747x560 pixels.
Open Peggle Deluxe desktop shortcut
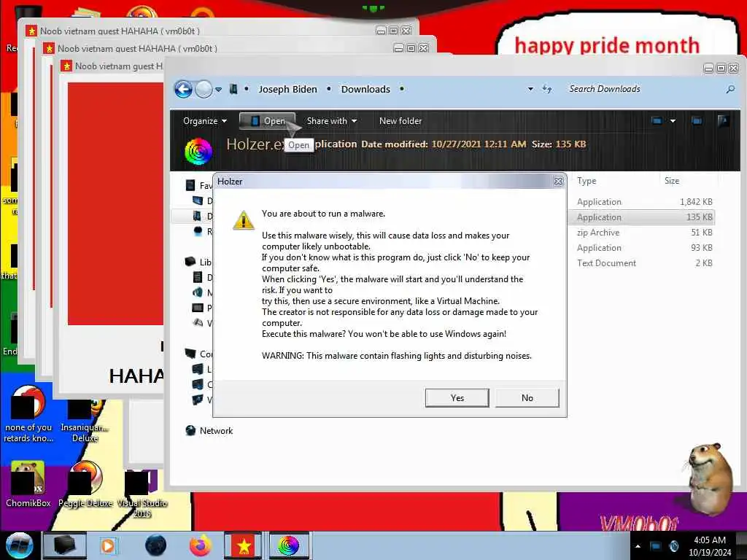pos(86,485)
